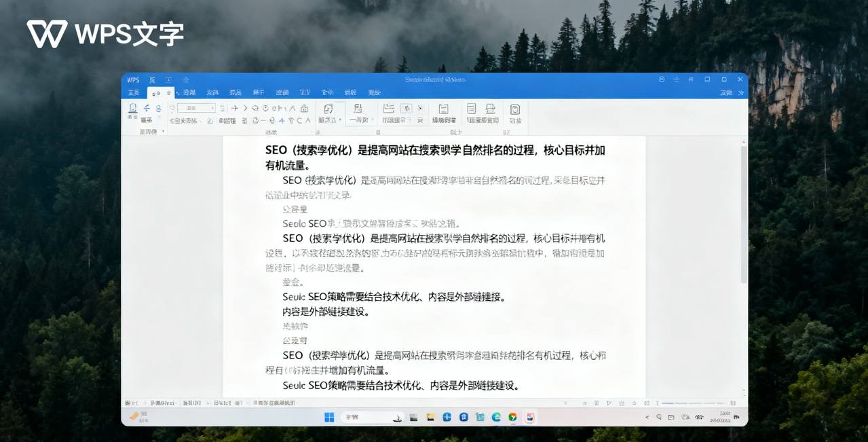Click the Format Painter icon
The height and width of the screenshot is (442, 868).
(x=146, y=119)
